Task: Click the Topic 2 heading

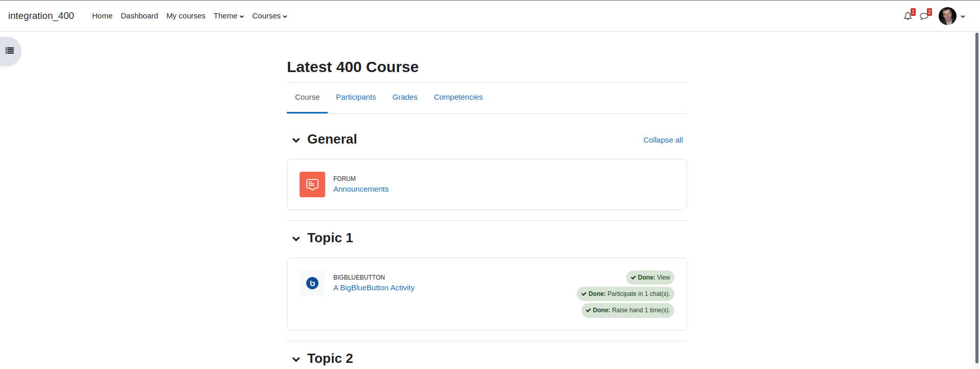Action: point(330,359)
